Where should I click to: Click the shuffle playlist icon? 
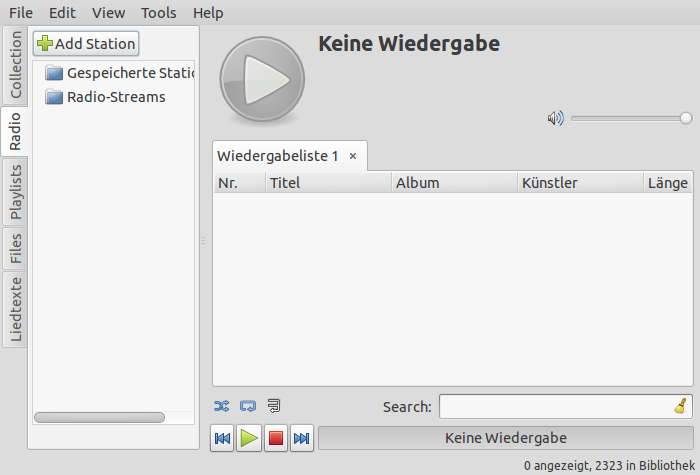[x=222, y=406]
